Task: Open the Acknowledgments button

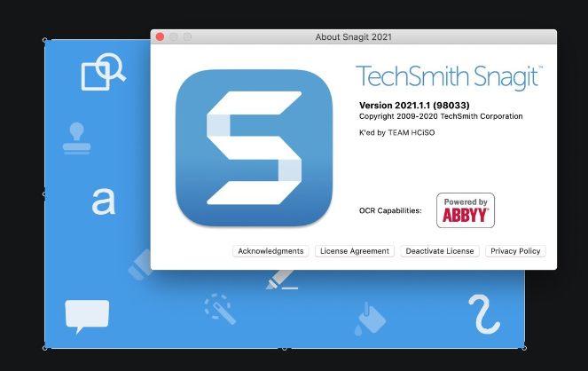Action: (x=270, y=251)
